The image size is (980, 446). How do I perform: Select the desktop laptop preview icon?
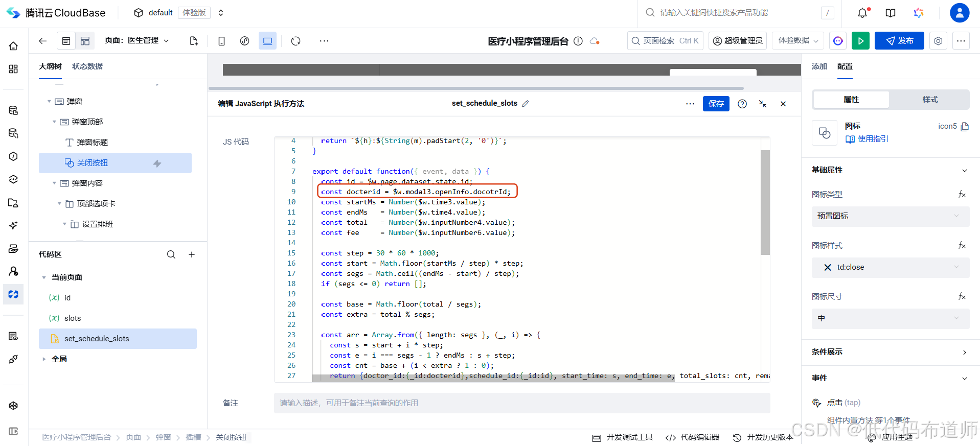(267, 41)
